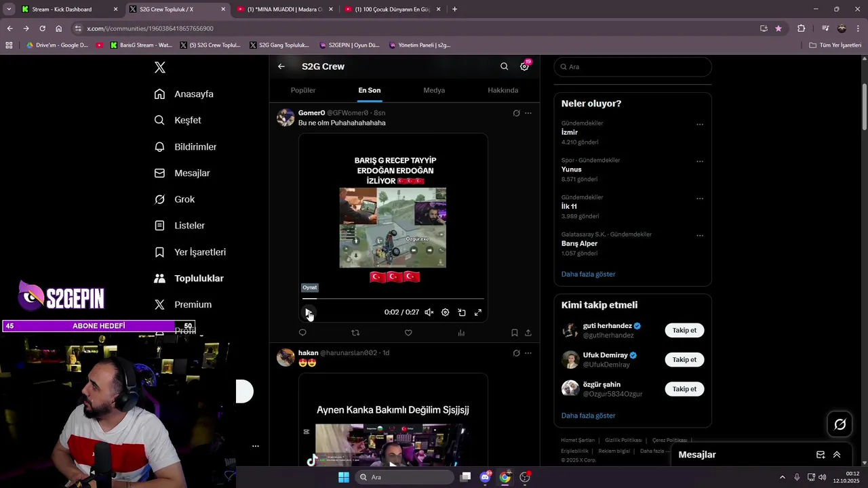Open more options on Gomer0's post

point(528,113)
